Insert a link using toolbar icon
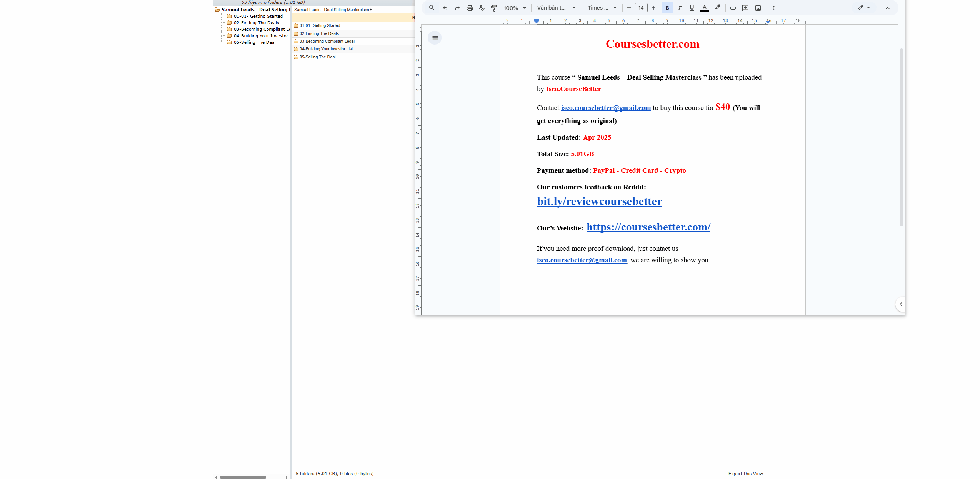980x479 pixels. (x=733, y=8)
